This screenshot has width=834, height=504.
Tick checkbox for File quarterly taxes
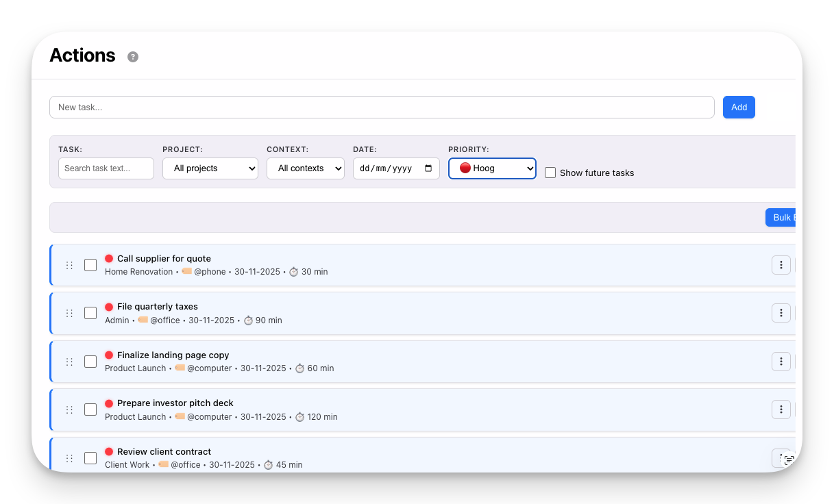(90, 313)
